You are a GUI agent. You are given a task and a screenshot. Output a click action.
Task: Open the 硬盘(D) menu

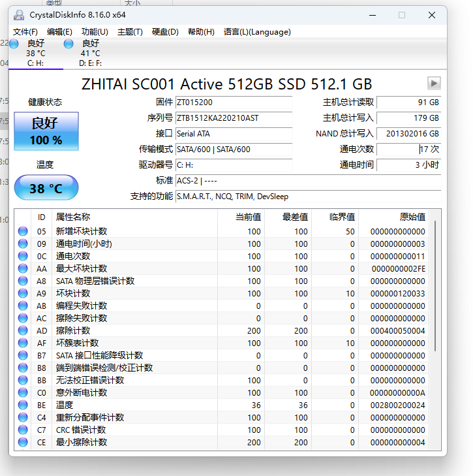[x=165, y=32]
